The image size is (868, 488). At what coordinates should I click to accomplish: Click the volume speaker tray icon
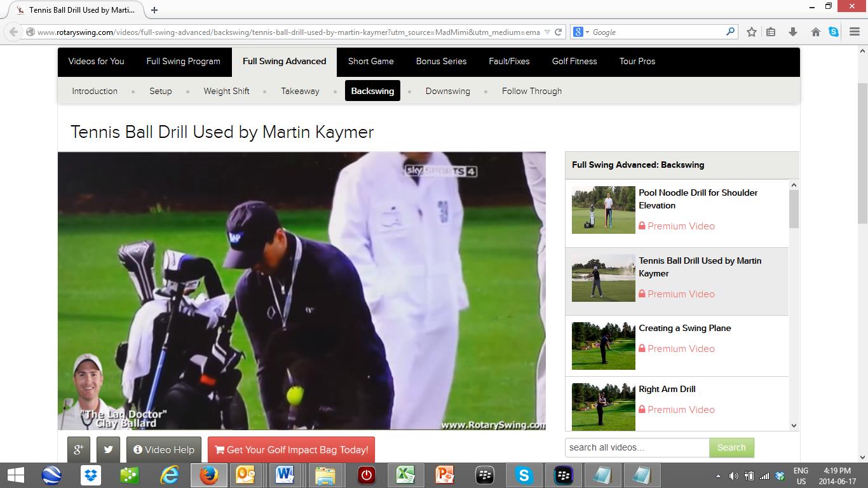point(733,476)
